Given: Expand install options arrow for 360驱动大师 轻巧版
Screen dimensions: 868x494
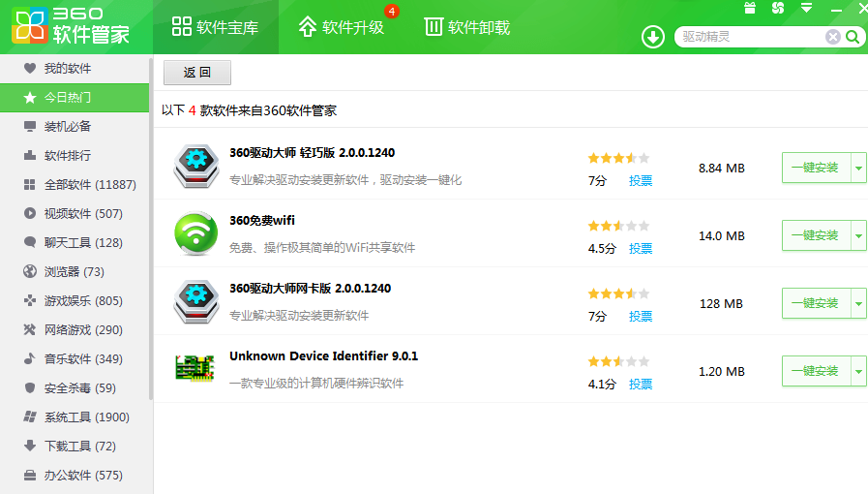Looking at the screenshot, I should [x=858, y=168].
